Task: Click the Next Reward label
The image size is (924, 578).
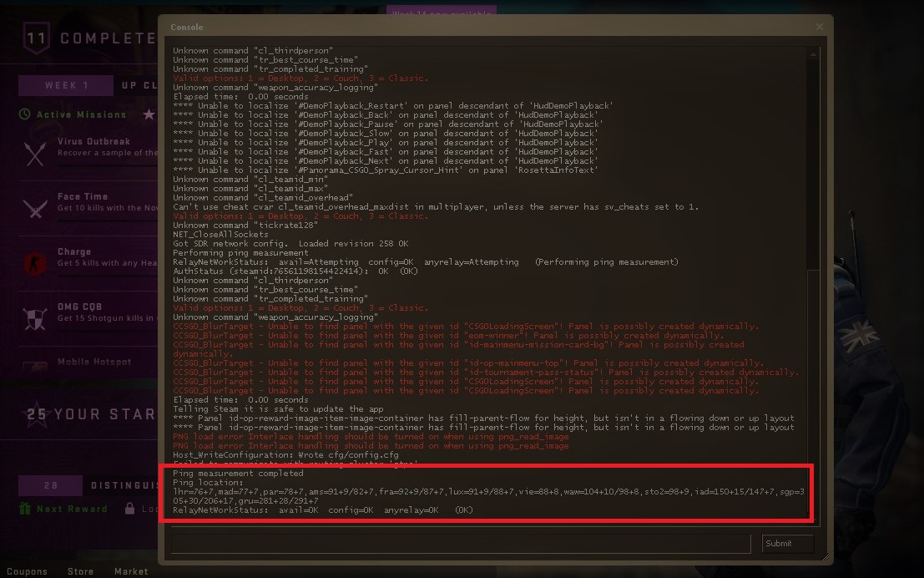Action: point(72,509)
